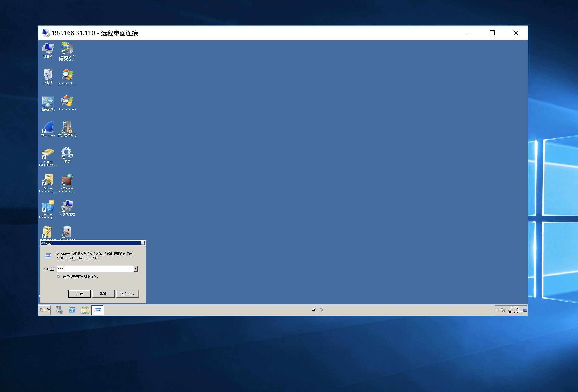This screenshot has width=578, height=392.
Task: Click the Server Manager taskbar icon
Action: tap(59, 310)
